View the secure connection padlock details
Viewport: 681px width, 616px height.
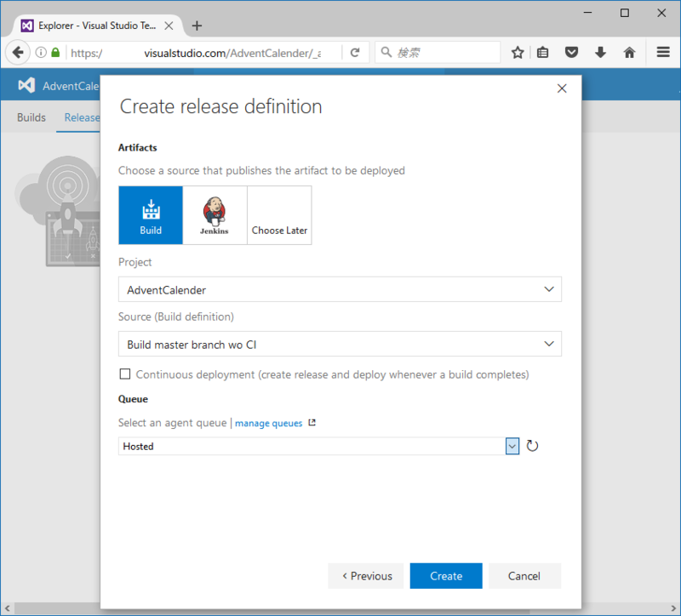(x=55, y=53)
